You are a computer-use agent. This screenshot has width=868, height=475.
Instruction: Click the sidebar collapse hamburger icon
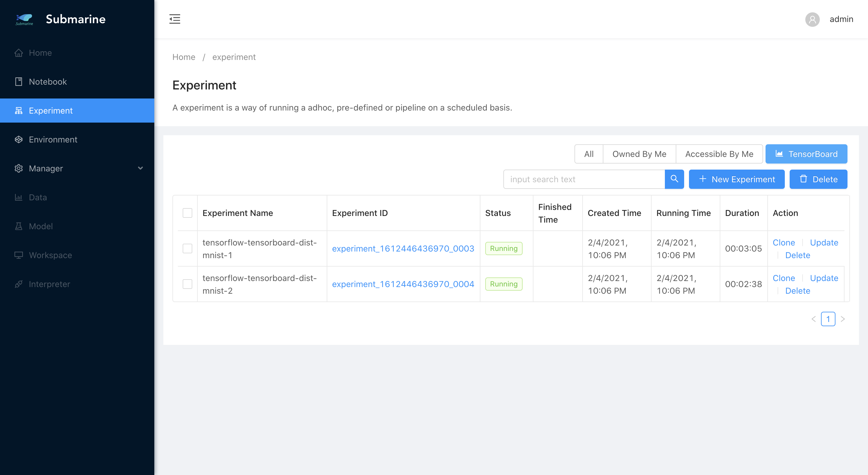[x=175, y=19]
